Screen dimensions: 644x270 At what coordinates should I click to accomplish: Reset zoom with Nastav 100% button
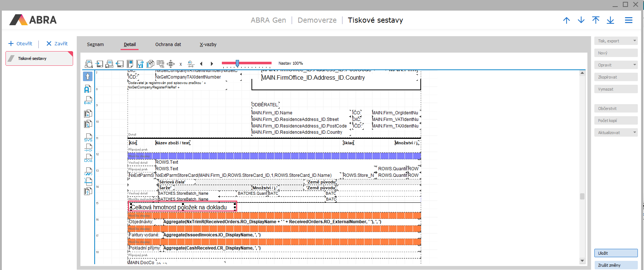click(291, 63)
